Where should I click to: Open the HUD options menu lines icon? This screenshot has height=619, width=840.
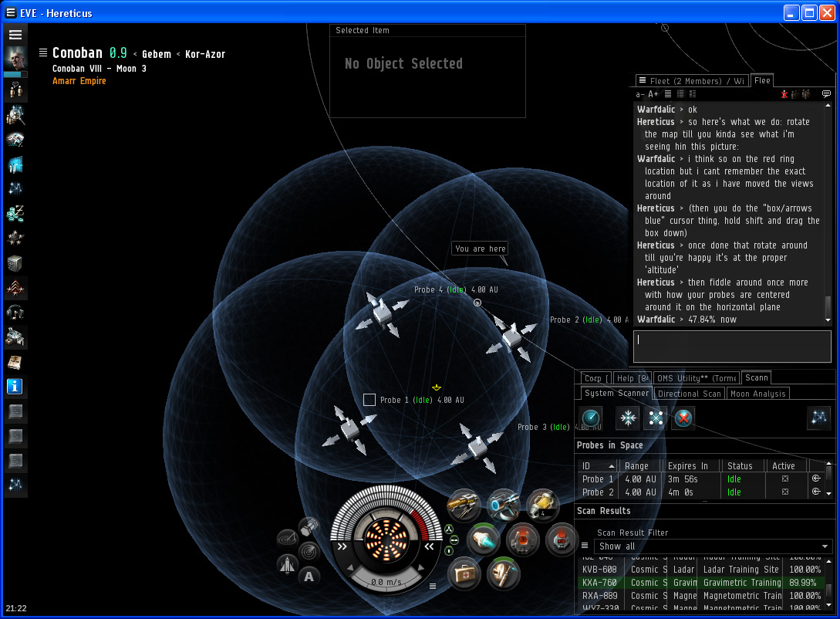[432, 587]
